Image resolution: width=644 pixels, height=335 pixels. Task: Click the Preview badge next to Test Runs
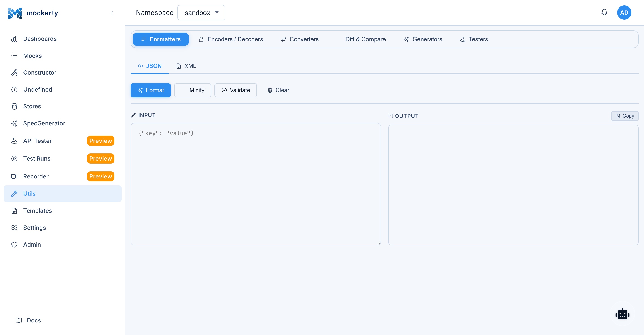click(100, 159)
